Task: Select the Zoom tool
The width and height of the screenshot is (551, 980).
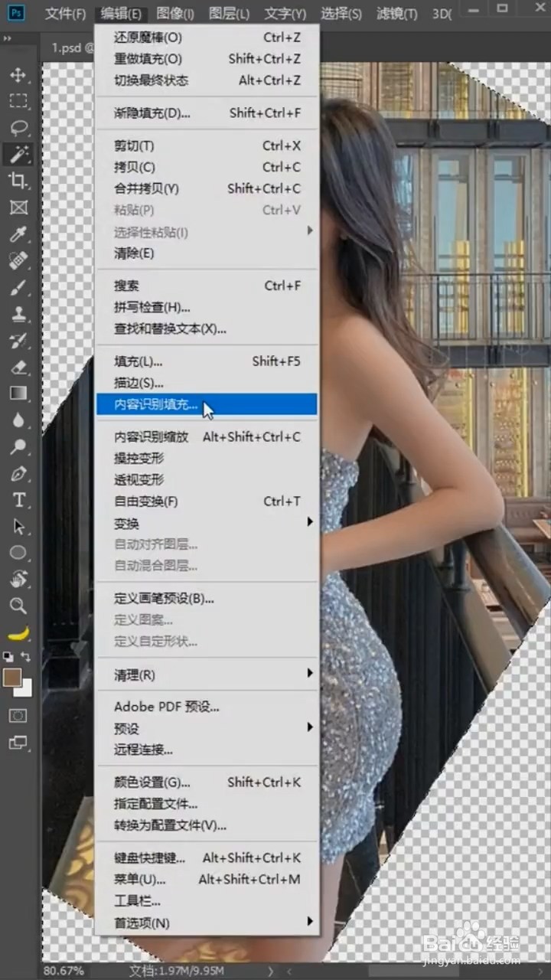Action: pos(18,606)
